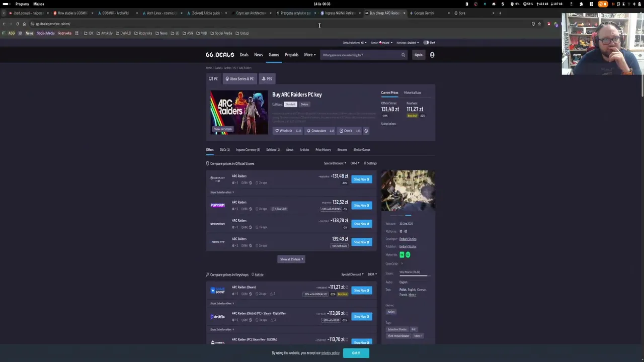Open the Embark Studios developer link
The width and height of the screenshot is (644, 362).
point(408,239)
